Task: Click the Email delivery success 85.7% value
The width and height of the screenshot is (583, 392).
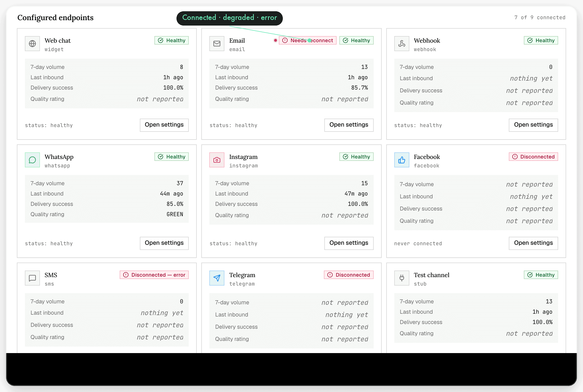Action: [x=359, y=88]
